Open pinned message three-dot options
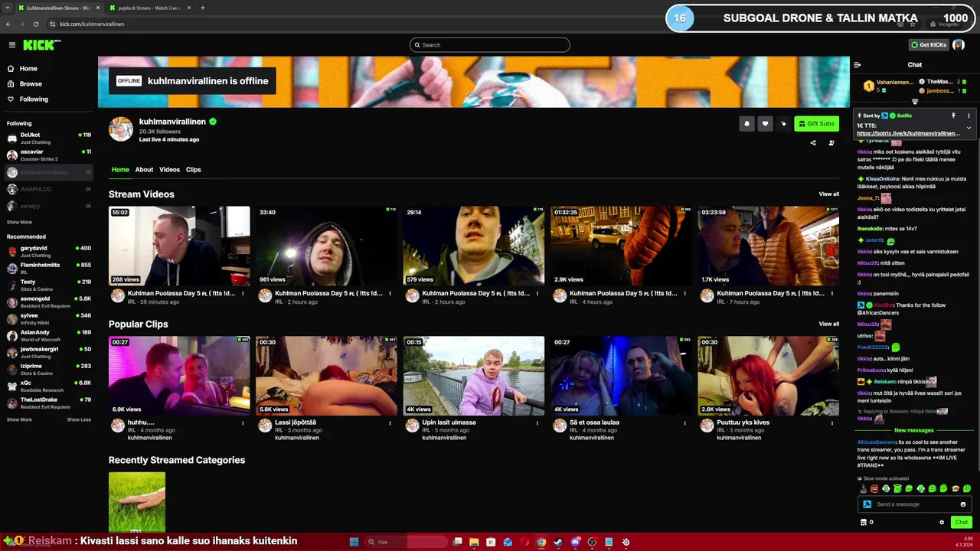980x551 pixels. pyautogui.click(x=969, y=116)
